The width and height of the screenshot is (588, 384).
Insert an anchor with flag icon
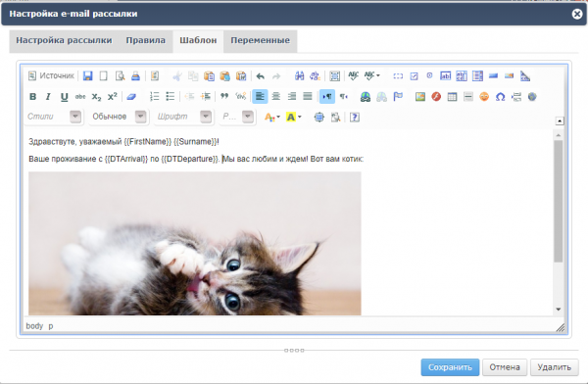(x=398, y=97)
